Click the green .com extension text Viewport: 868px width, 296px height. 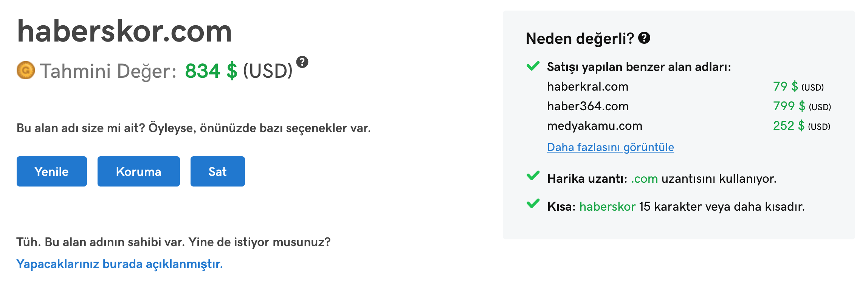(x=645, y=179)
